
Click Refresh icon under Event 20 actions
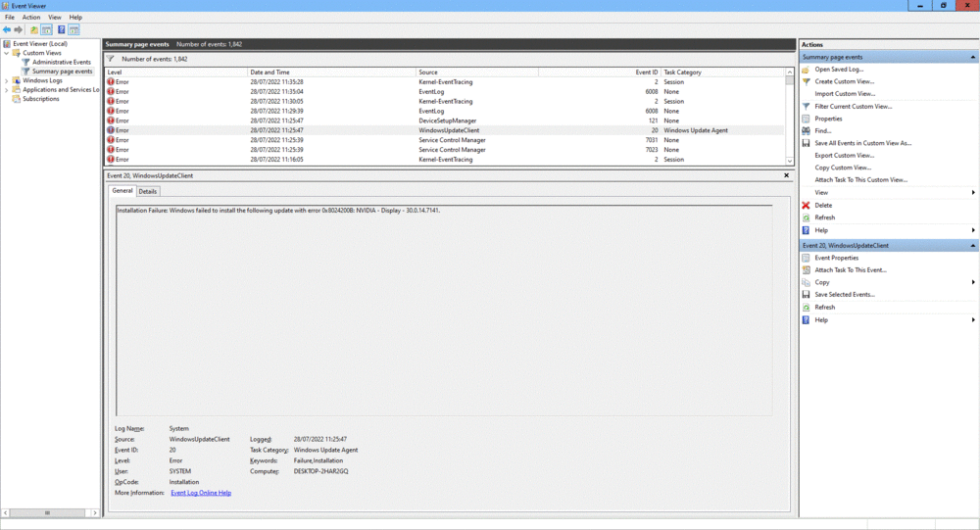807,307
